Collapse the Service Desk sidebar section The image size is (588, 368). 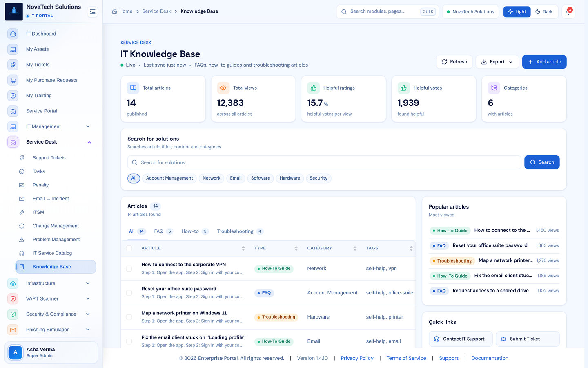coord(51,142)
